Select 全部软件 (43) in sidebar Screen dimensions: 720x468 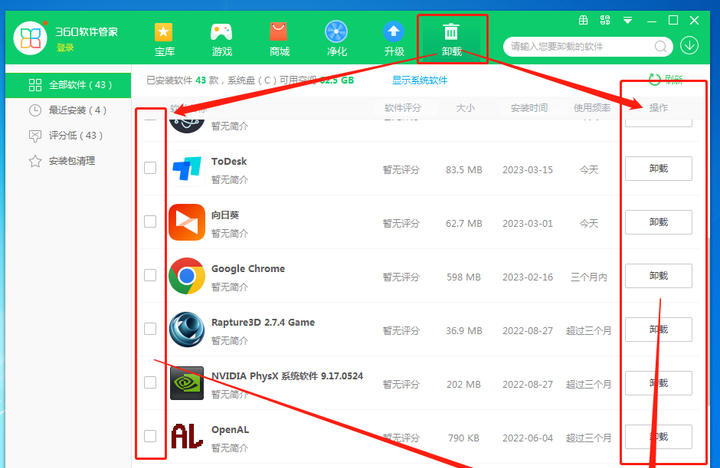coord(68,85)
